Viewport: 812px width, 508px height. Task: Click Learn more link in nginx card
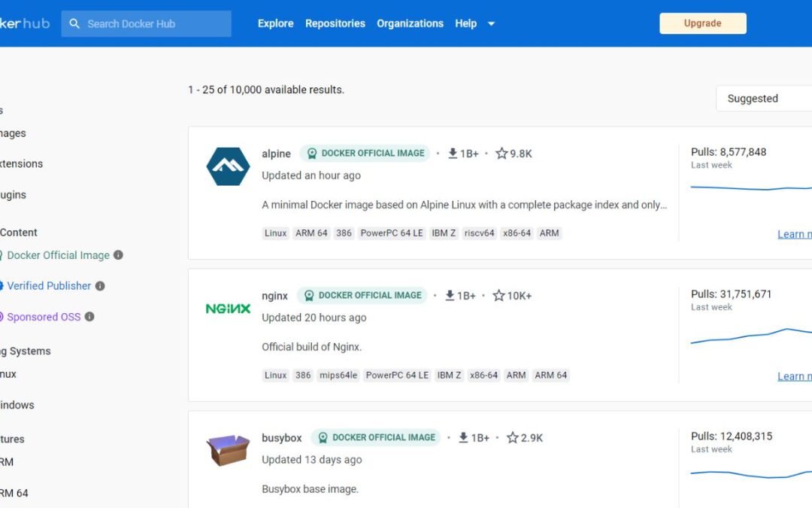click(795, 376)
